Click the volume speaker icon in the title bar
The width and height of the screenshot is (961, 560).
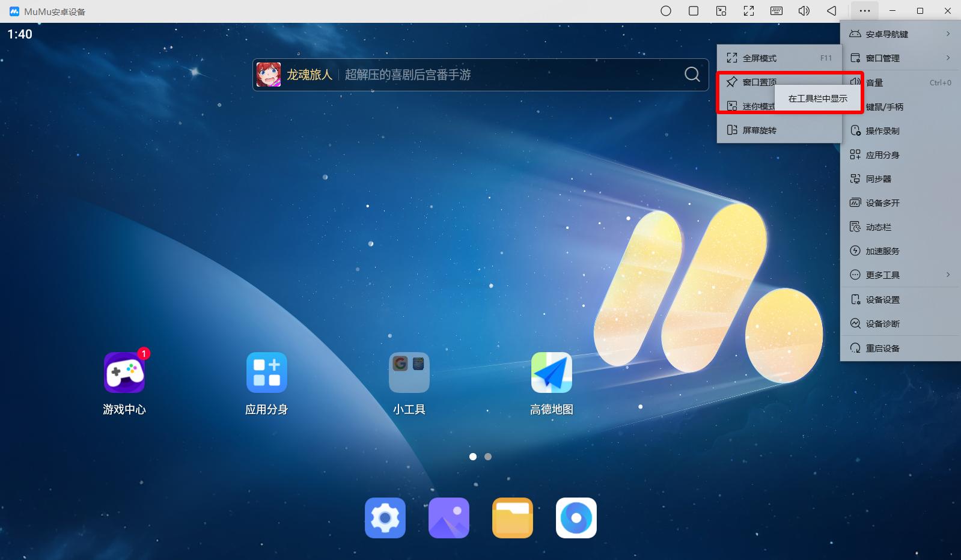coord(804,11)
